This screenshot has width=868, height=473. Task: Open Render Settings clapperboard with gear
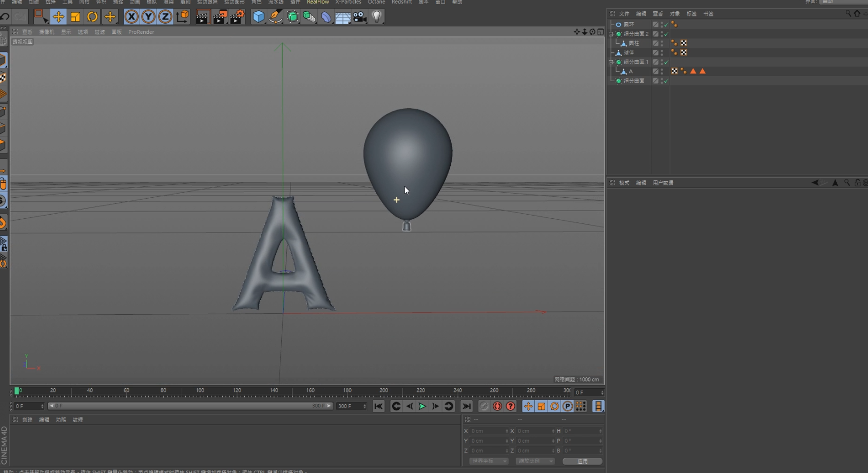click(x=237, y=17)
